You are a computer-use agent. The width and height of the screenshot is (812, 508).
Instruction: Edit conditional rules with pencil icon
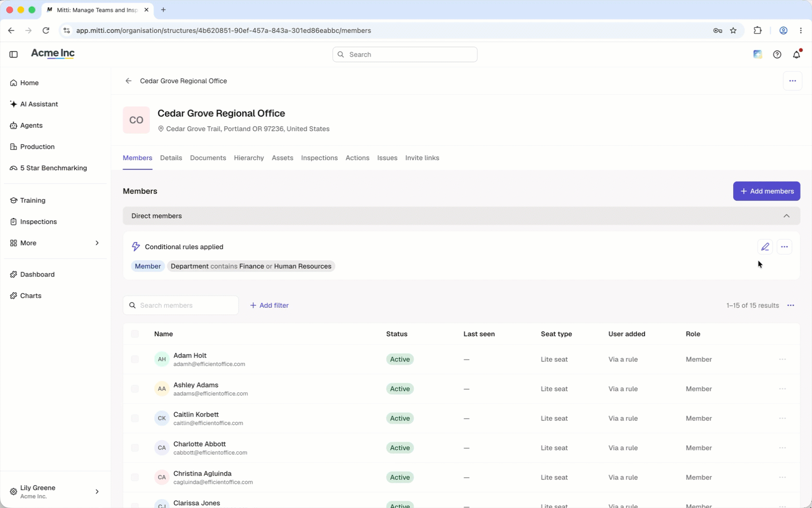click(765, 247)
